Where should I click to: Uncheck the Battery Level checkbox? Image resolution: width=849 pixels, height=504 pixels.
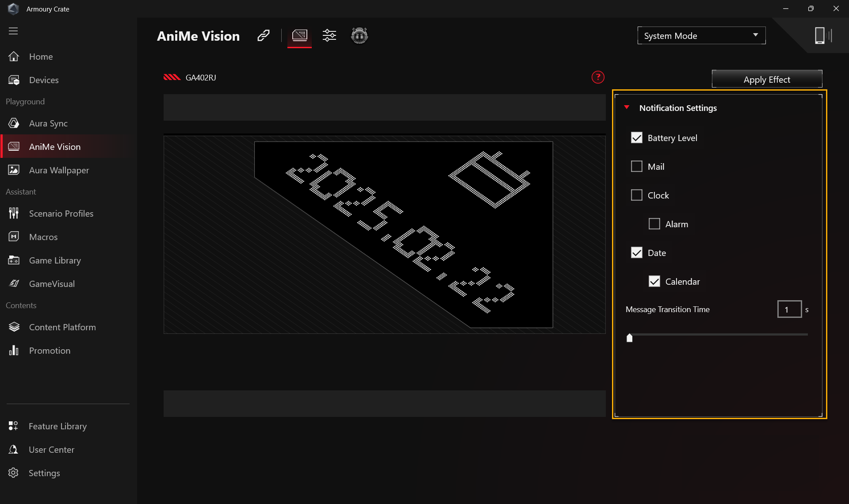pos(637,138)
